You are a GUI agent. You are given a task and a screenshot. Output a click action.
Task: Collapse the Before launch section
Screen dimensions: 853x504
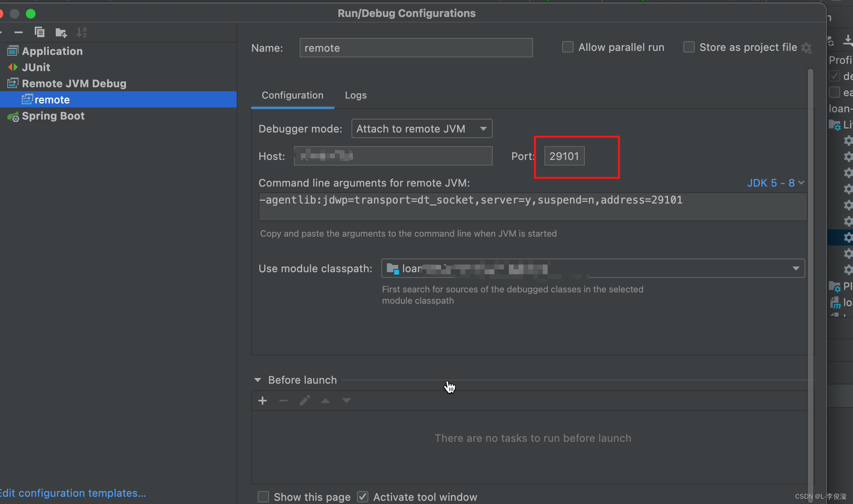point(258,380)
